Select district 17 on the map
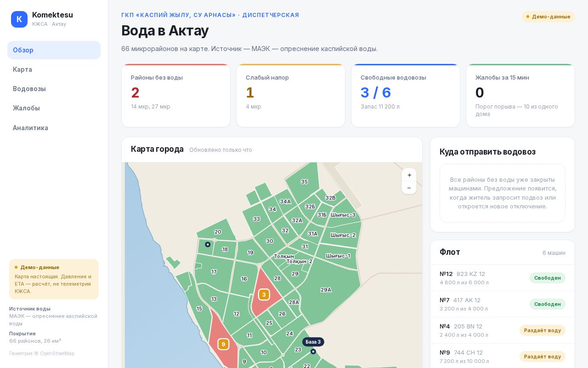The width and height of the screenshot is (588, 368). (x=214, y=272)
